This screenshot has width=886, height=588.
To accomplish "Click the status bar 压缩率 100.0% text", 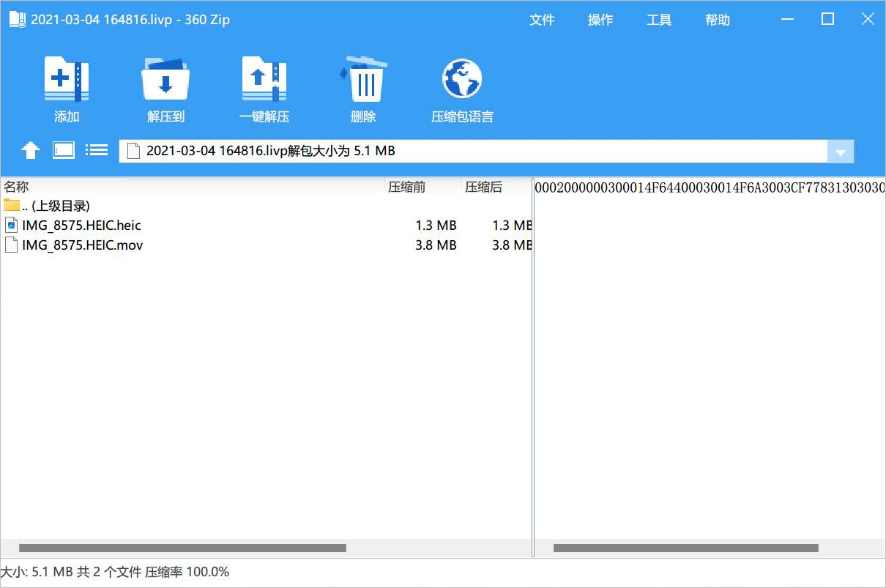I will [x=187, y=571].
